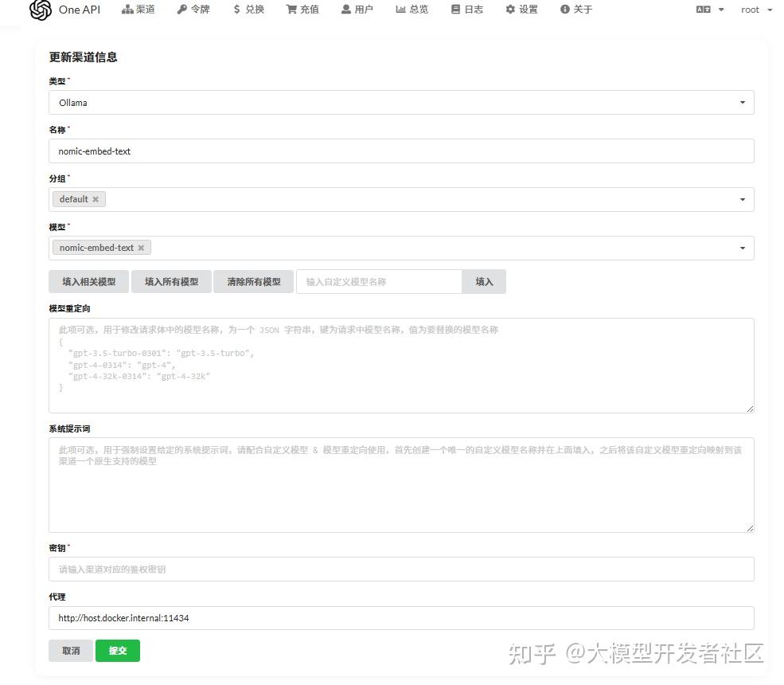Focus the custom model name input
Screen dimensions: 784x685
(379, 282)
